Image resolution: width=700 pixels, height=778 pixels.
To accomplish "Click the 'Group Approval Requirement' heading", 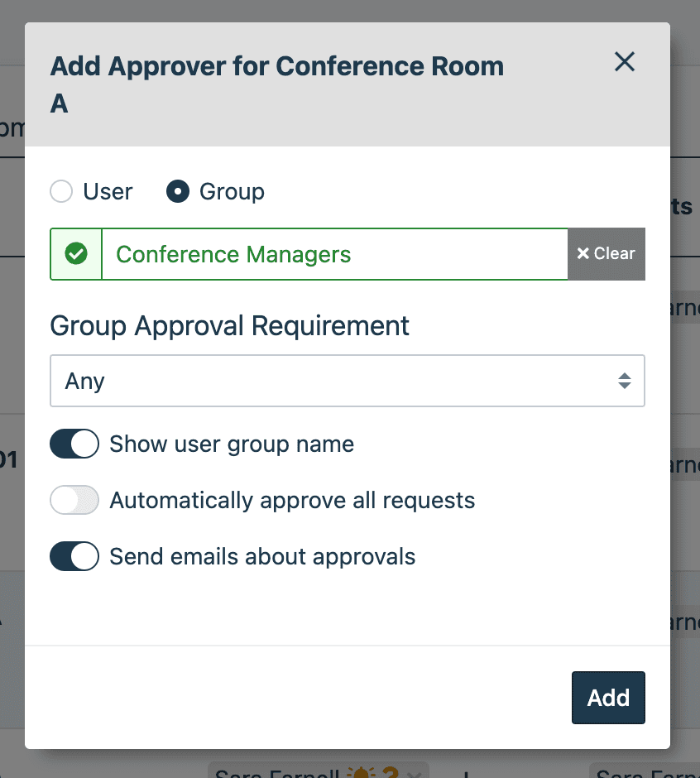I will (x=230, y=325).
